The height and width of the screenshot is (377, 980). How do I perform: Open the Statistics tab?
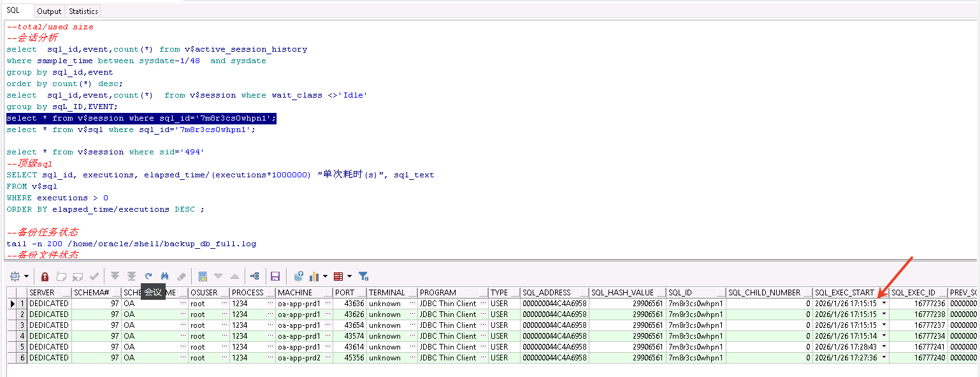(83, 11)
